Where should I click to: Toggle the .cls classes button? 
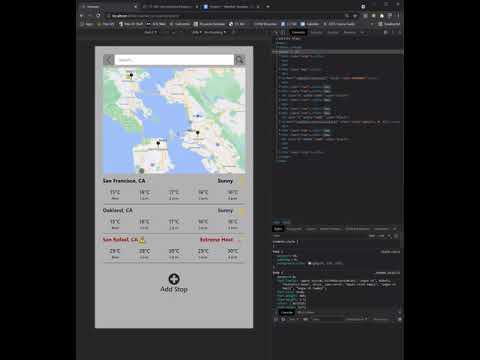point(380,236)
